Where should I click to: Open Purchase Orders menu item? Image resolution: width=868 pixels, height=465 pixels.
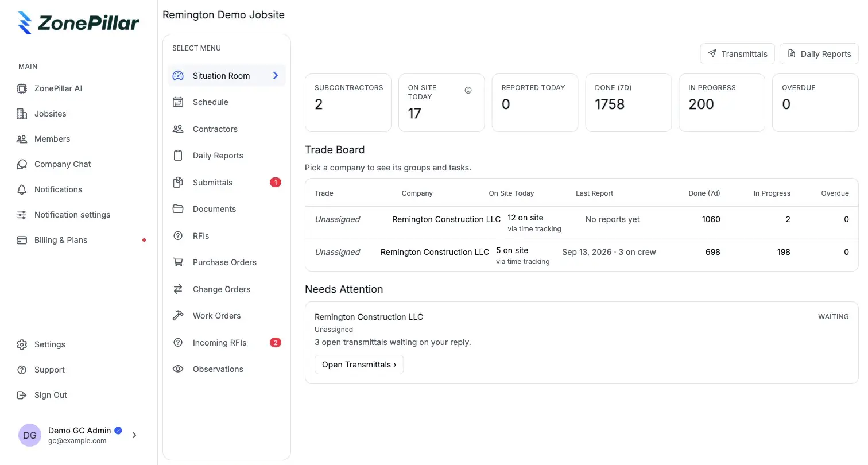(227, 262)
